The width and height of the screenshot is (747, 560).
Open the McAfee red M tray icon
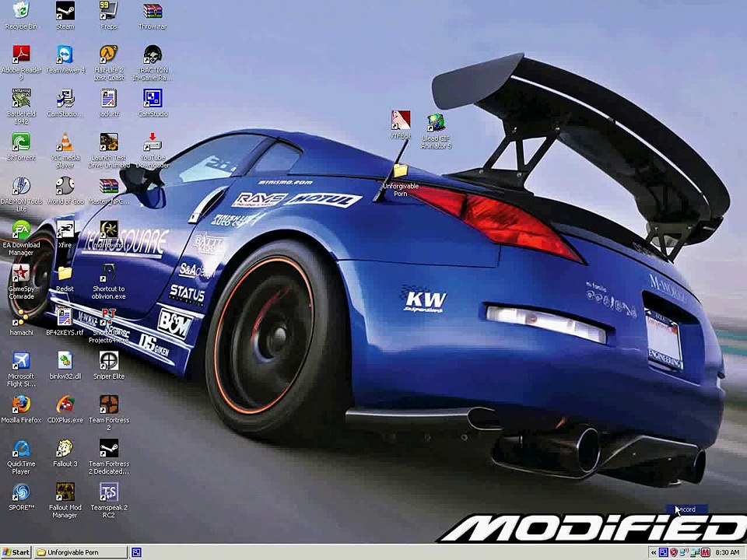(706, 552)
